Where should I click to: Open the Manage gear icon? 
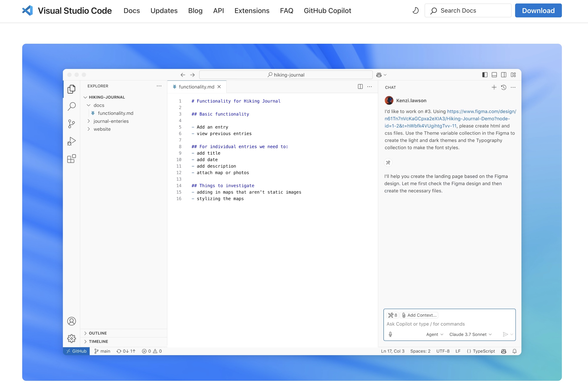[72, 338]
